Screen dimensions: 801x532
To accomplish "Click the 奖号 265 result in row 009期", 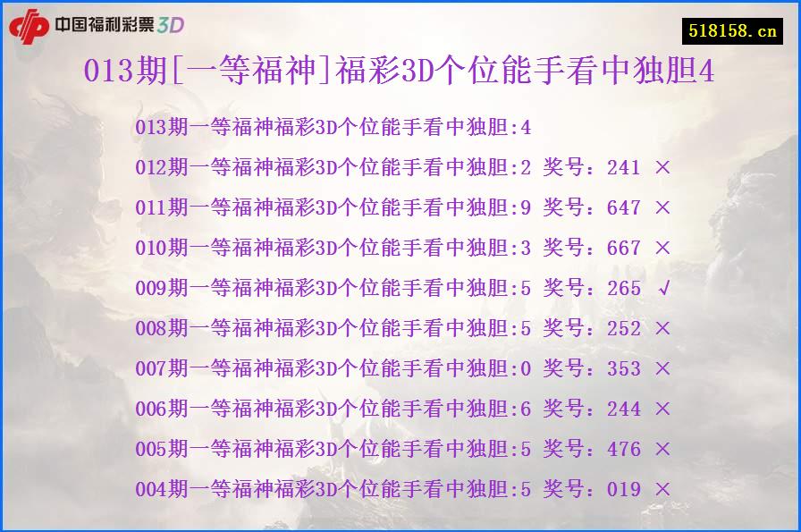I will [592, 288].
